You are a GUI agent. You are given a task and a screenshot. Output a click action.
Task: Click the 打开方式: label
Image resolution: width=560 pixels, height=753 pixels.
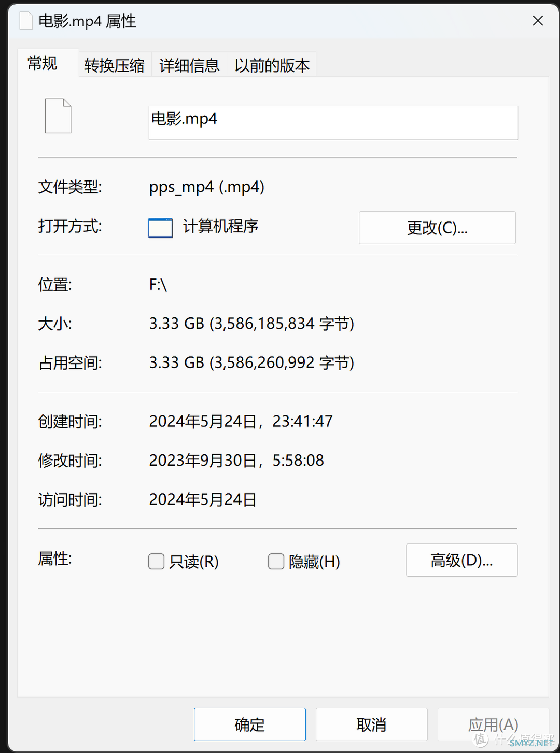(x=70, y=227)
